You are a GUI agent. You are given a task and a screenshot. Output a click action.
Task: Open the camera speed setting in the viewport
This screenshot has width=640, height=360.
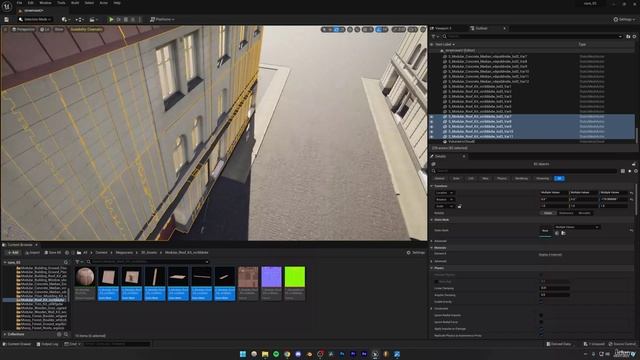pyautogui.click(x=413, y=29)
